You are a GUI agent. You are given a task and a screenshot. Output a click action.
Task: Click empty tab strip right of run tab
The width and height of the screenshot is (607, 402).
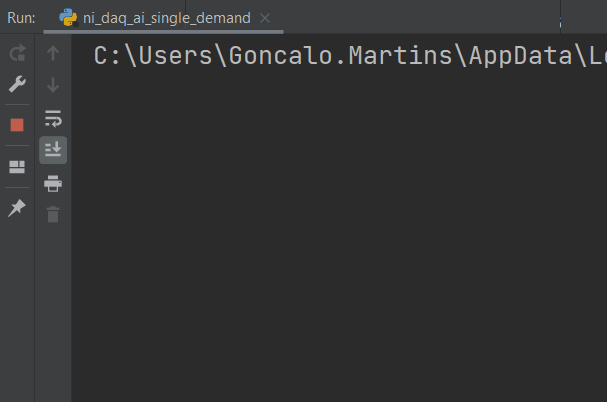point(420,18)
